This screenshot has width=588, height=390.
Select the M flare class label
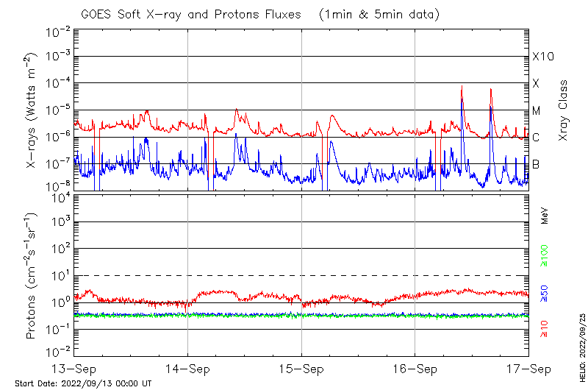tap(537, 111)
